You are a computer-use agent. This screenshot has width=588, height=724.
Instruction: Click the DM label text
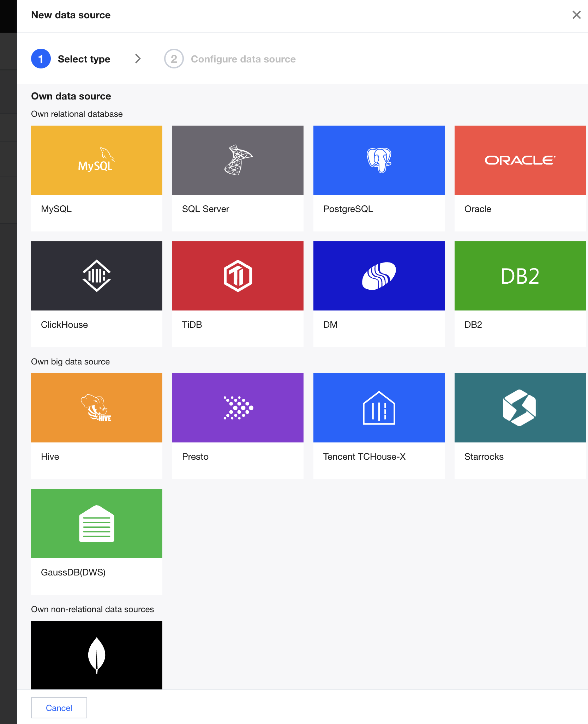pyautogui.click(x=330, y=325)
